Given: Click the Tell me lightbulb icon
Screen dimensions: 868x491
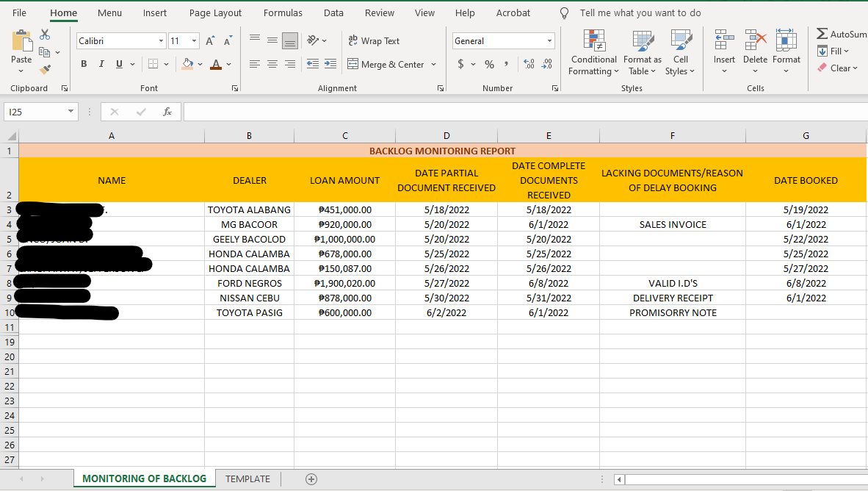Looking at the screenshot, I should tap(564, 12).
